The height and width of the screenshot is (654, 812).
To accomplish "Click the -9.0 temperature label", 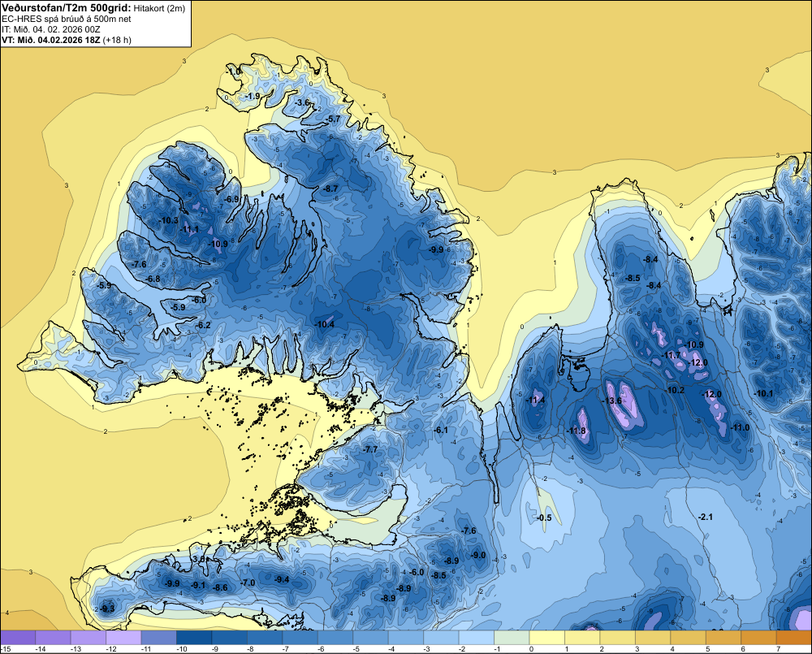I will [478, 555].
